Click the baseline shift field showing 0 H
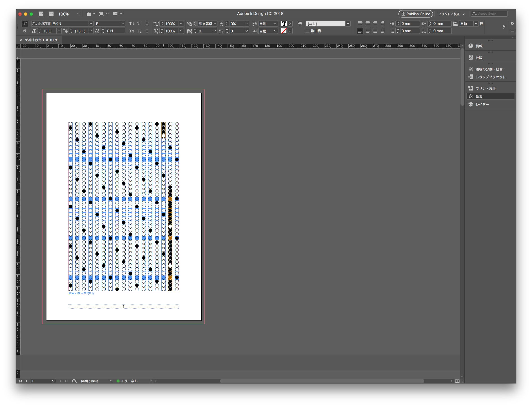 [x=115, y=31]
